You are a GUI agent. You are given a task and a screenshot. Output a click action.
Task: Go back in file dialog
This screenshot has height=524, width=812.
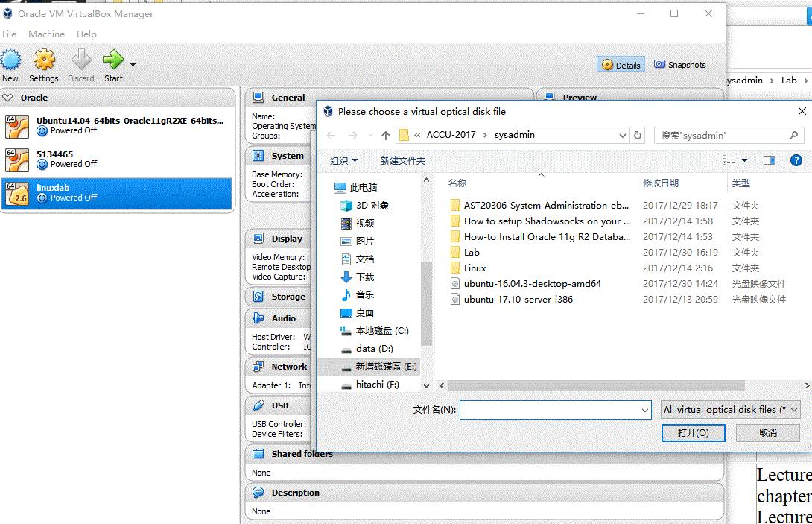(331, 135)
